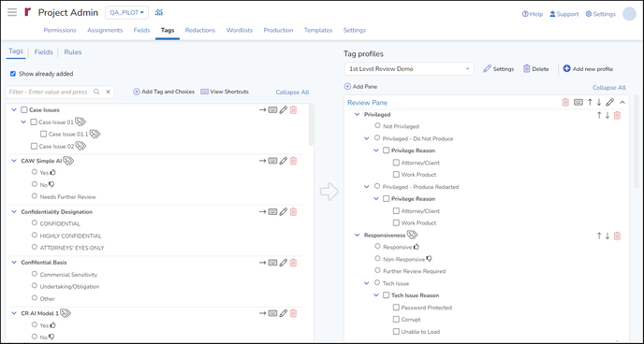Edit the Case Issues tag with pencil

click(283, 110)
